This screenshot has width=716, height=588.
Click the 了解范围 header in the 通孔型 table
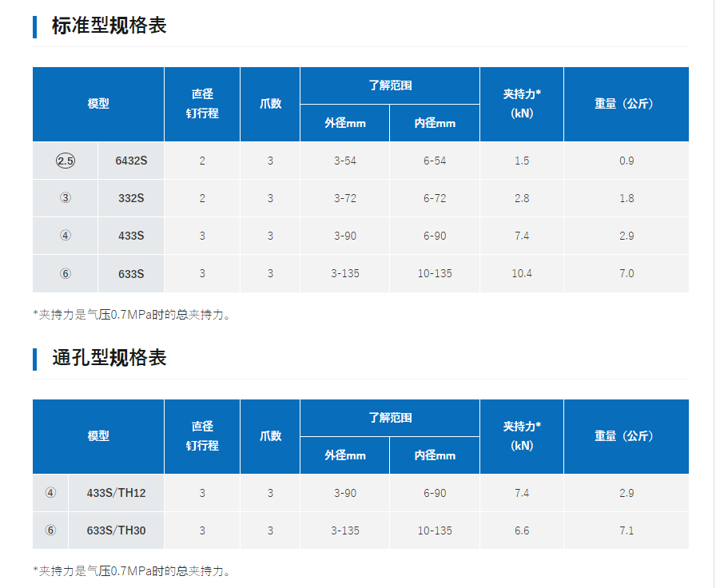(x=390, y=418)
